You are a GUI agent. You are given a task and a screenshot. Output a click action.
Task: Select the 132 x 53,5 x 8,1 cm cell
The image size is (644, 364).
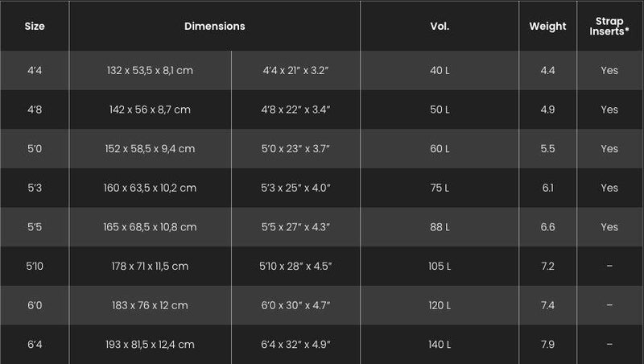(150, 71)
